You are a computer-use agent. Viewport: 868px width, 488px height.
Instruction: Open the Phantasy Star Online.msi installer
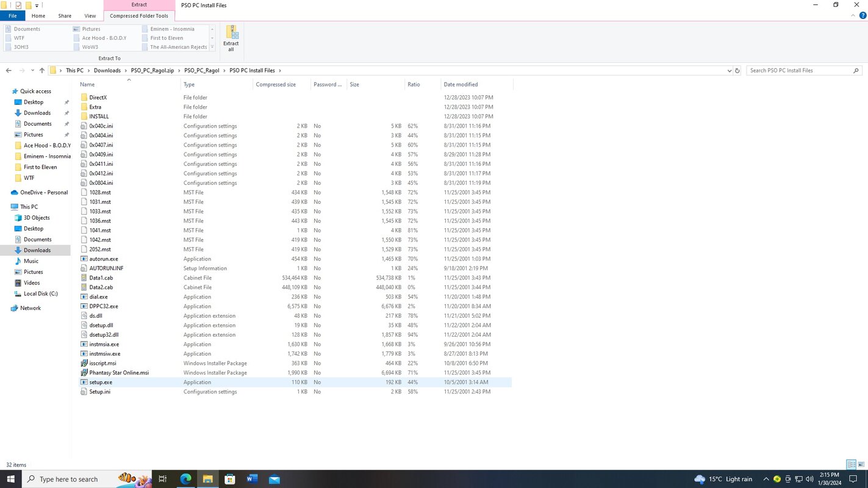(119, 373)
